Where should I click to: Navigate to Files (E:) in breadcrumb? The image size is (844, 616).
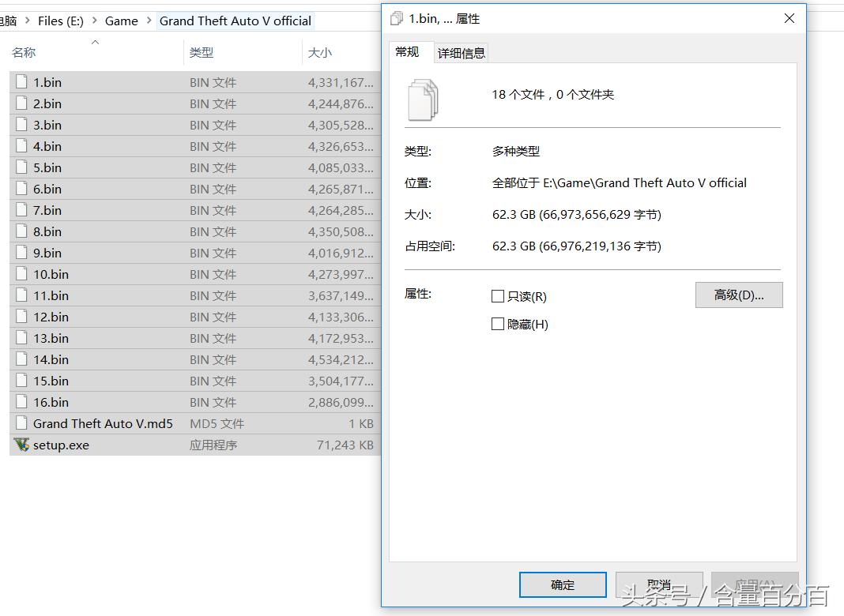61,21
